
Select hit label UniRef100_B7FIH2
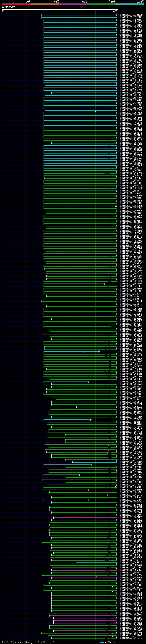click(x=131, y=40)
